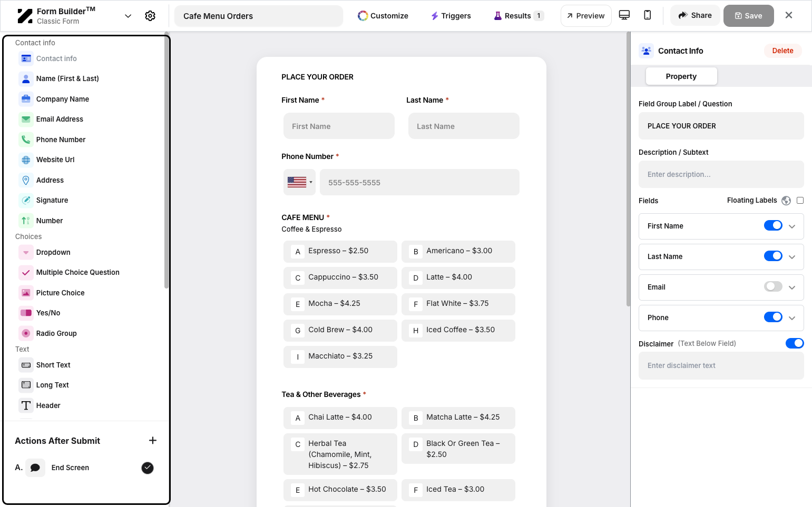Click the Field Group Label input
Screen dimensions: 812x507
coord(721,126)
